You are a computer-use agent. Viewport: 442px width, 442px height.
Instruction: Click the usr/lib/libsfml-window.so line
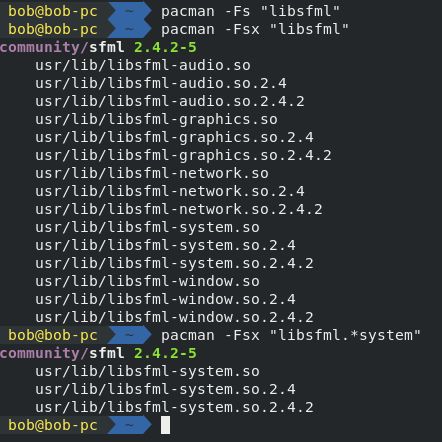click(147, 282)
